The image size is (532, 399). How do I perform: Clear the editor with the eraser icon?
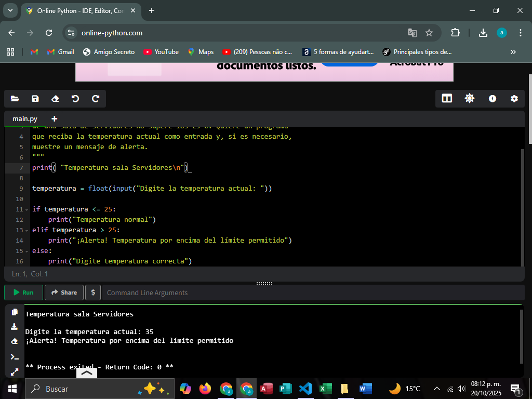pyautogui.click(x=55, y=99)
